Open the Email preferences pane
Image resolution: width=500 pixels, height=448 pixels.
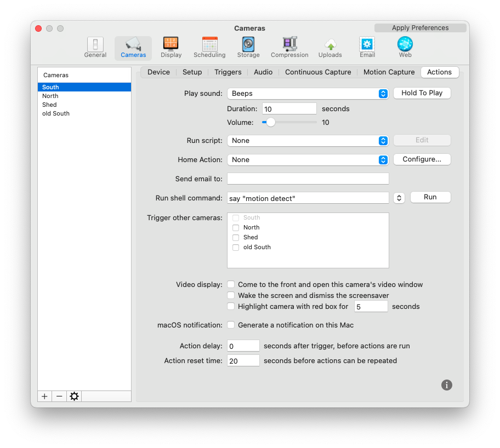point(367,48)
